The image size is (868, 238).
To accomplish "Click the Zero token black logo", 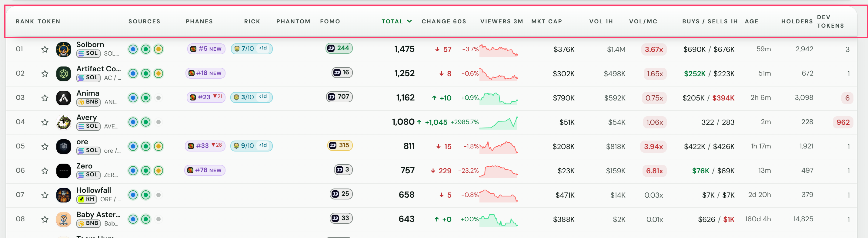I will [64, 171].
